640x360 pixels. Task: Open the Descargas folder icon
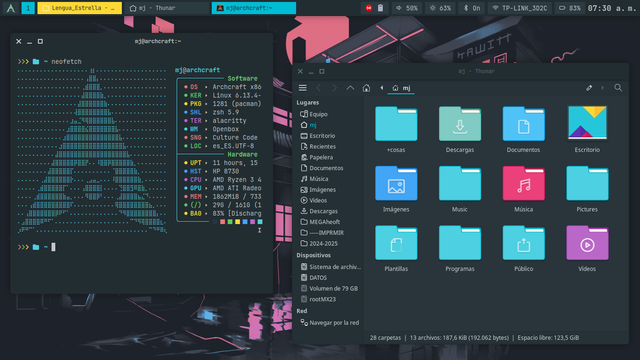point(460,124)
